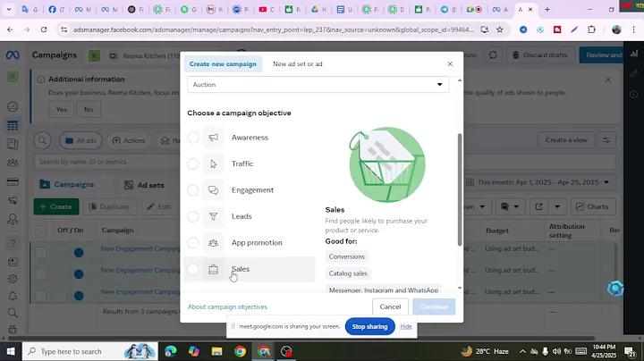Select the Actions filter chip
Viewport: 644px width, 361px height.
click(x=129, y=140)
